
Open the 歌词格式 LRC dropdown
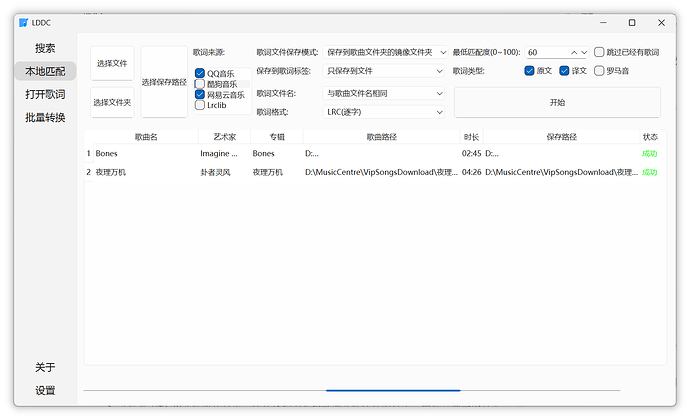383,112
